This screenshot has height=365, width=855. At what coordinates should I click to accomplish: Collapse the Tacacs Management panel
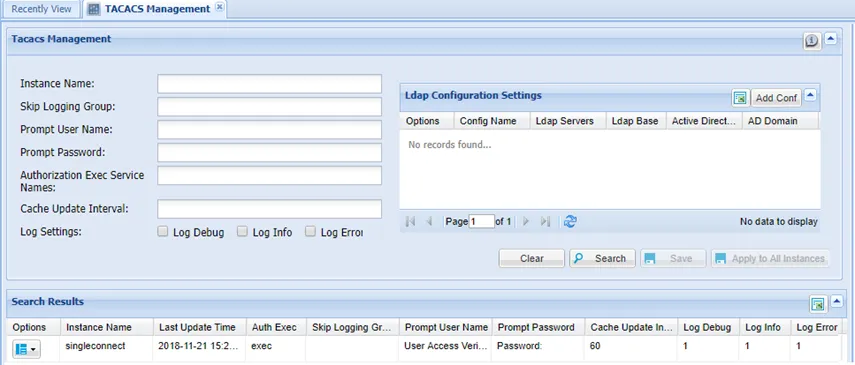[830, 39]
